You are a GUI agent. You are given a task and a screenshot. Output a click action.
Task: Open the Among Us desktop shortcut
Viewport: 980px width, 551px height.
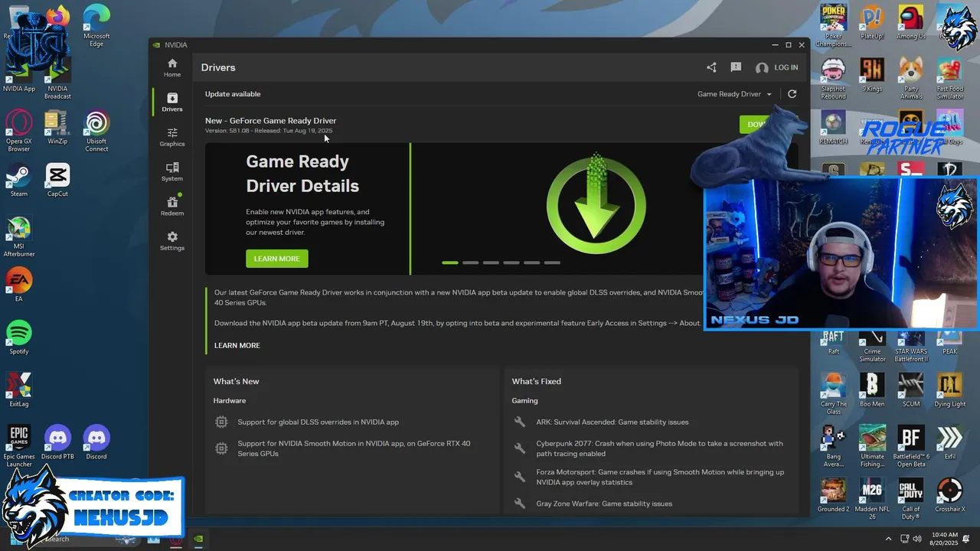coord(911,22)
